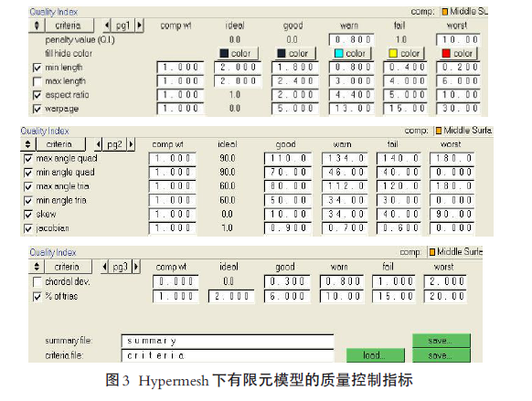Edit jacobian good value 0.900

(288, 227)
